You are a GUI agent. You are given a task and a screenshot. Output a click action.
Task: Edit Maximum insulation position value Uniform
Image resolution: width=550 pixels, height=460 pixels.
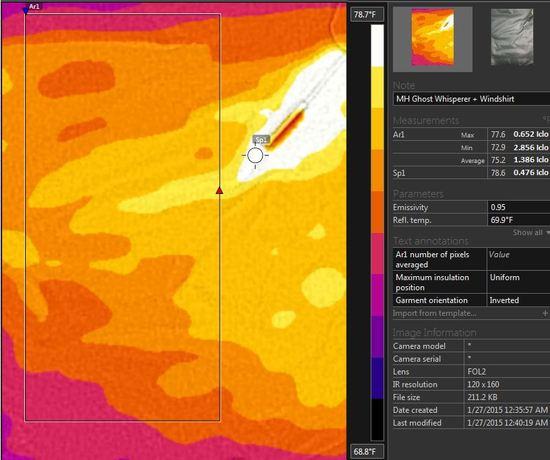[519, 282]
